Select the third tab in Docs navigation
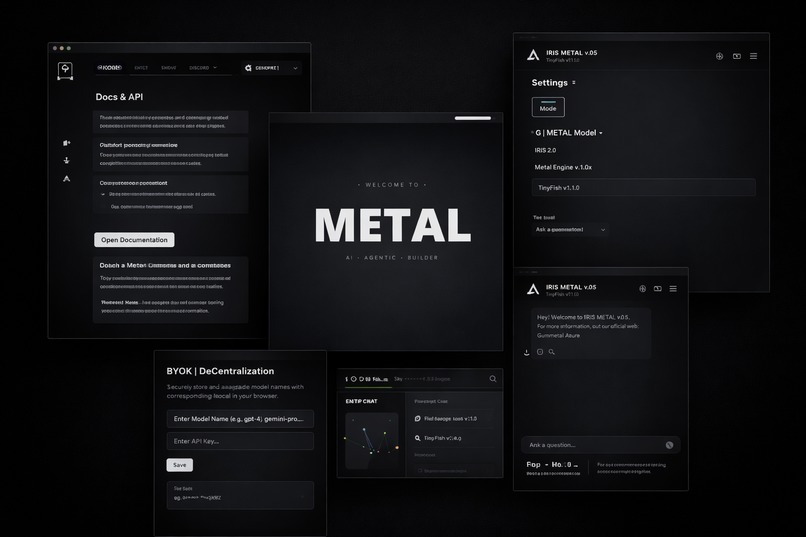806x537 pixels. tap(169, 68)
